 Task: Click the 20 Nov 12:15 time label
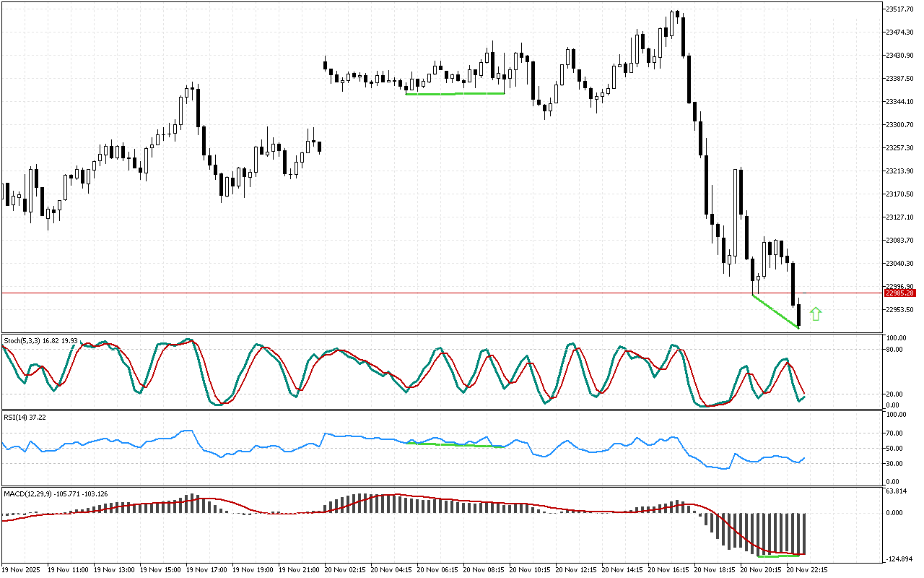[578, 570]
